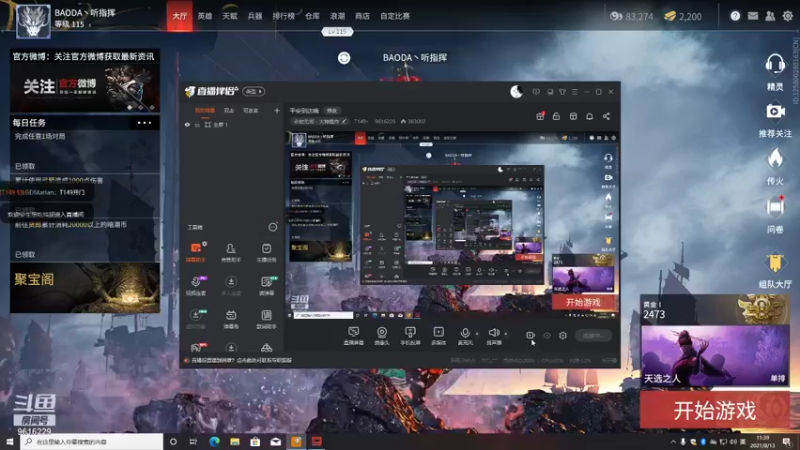Open the game help question mark icon
This screenshot has height=450, width=800.
(735, 16)
